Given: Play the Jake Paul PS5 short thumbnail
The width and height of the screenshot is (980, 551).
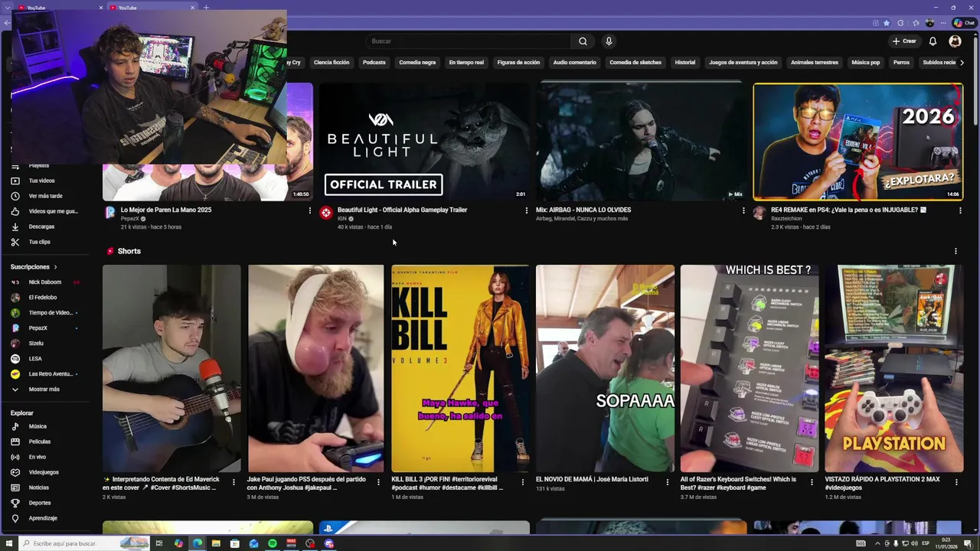Looking at the screenshot, I should [315, 369].
